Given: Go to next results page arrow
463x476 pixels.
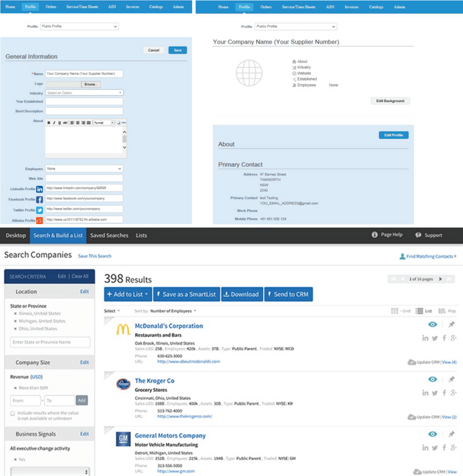Looking at the screenshot, I should pyautogui.click(x=440, y=279).
